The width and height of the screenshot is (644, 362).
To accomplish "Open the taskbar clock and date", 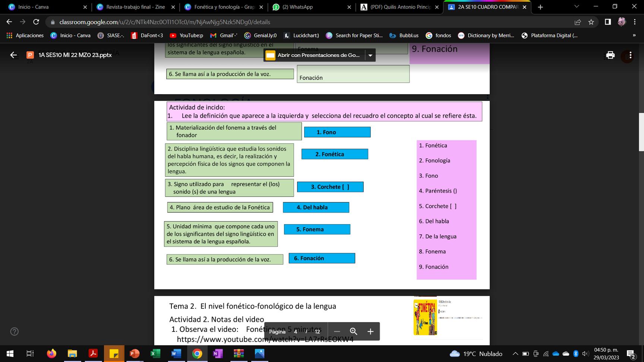I will (x=606, y=354).
